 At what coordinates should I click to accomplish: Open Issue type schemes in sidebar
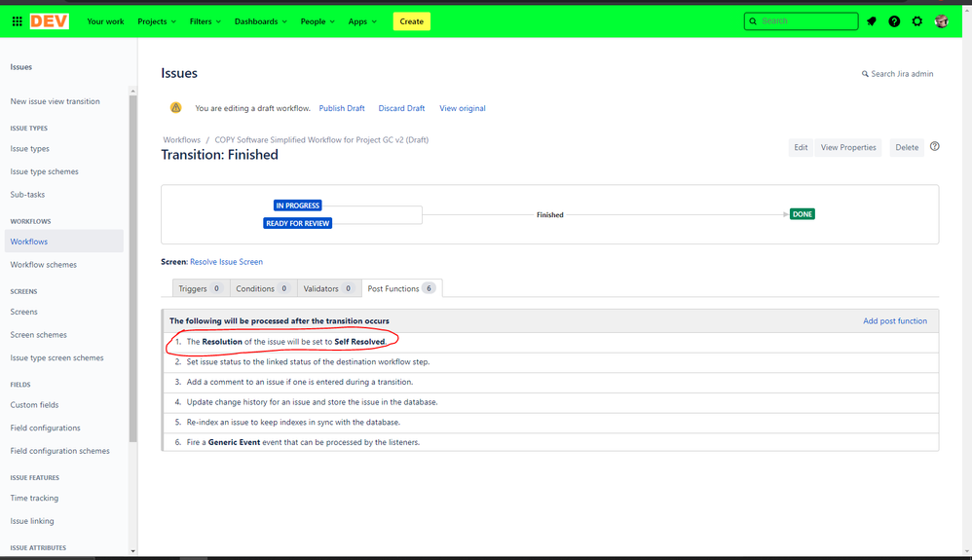coord(44,171)
